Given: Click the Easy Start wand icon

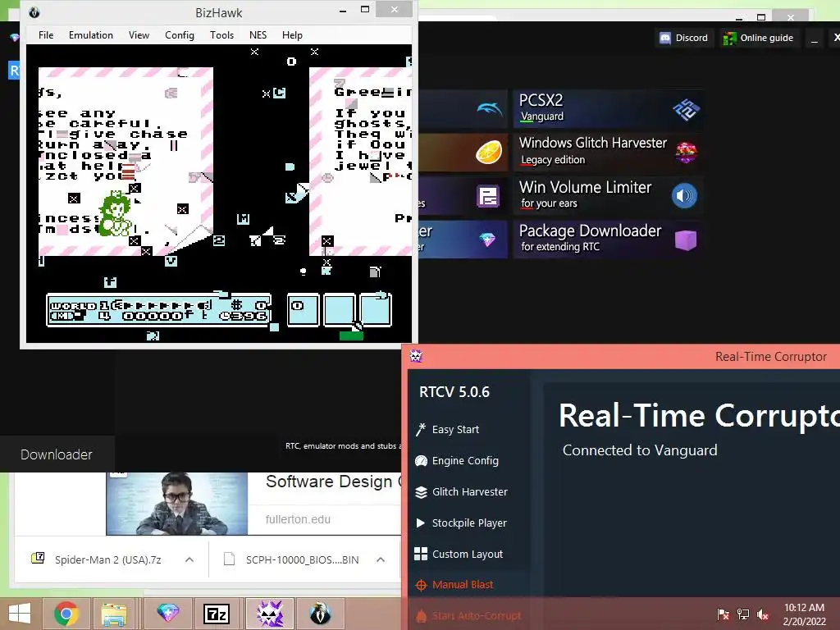Looking at the screenshot, I should coord(421,429).
